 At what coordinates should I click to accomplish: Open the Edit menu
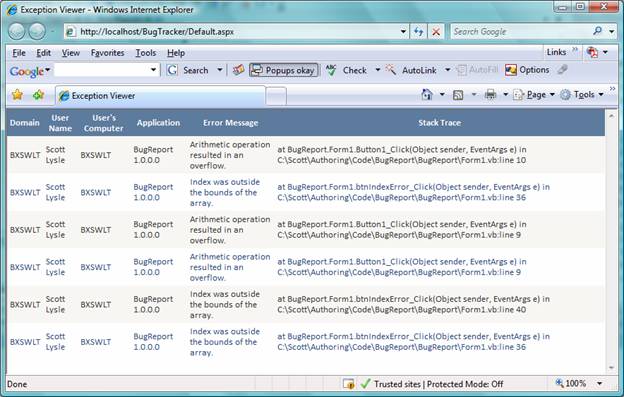(43, 53)
